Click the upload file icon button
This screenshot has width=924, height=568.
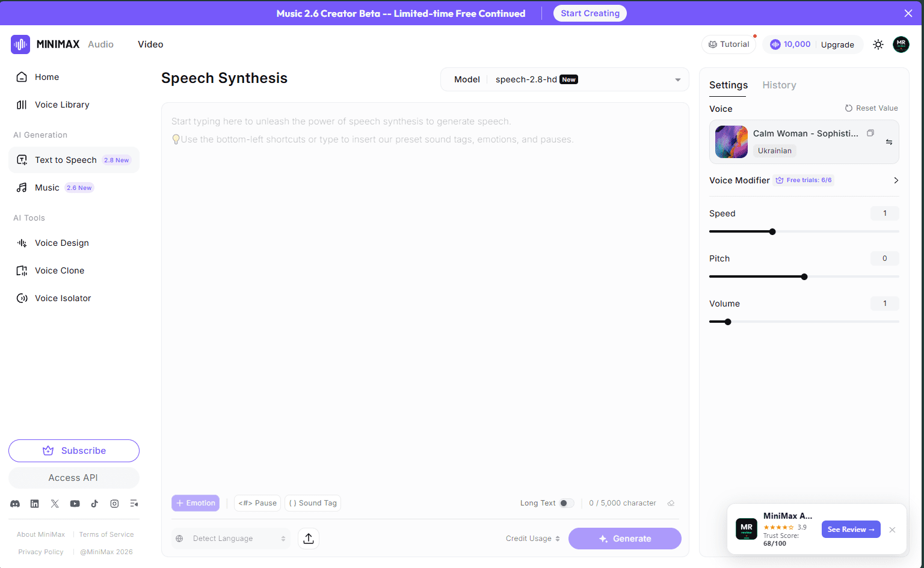(309, 539)
